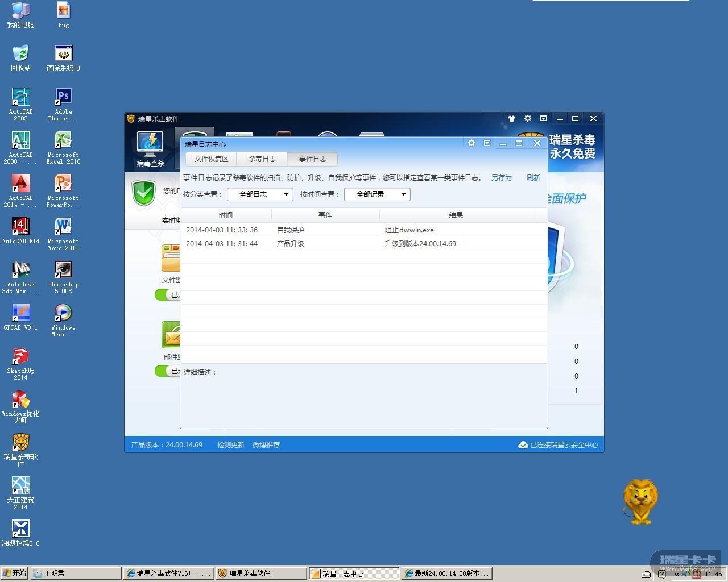Open the 开始 Start menu

point(14,573)
